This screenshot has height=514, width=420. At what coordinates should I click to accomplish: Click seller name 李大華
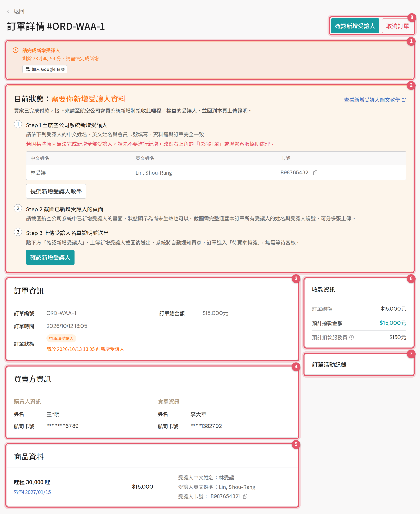click(x=198, y=414)
